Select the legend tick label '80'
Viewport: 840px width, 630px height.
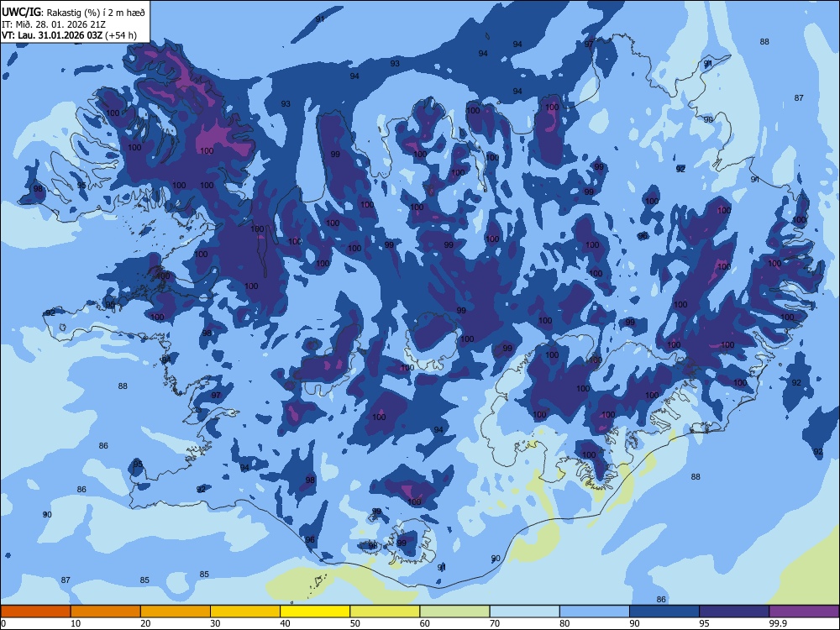point(564,623)
